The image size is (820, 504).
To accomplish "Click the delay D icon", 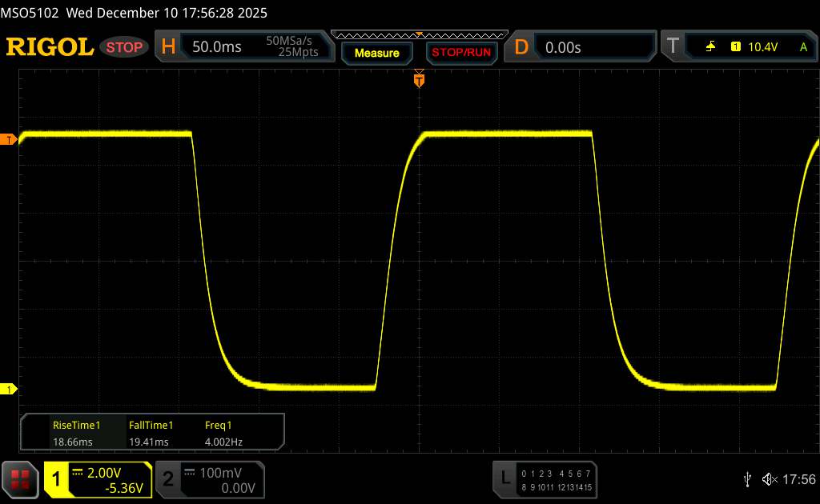I will click(x=521, y=47).
